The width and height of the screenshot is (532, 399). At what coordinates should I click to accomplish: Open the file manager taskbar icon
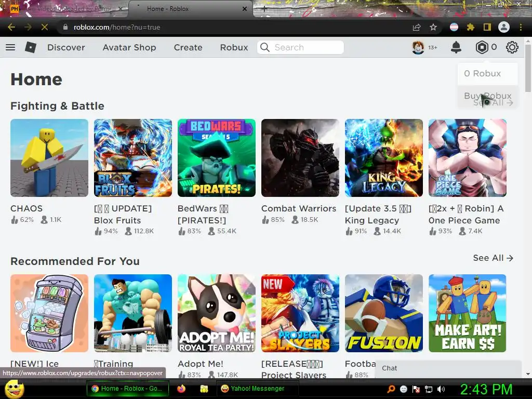(x=204, y=389)
